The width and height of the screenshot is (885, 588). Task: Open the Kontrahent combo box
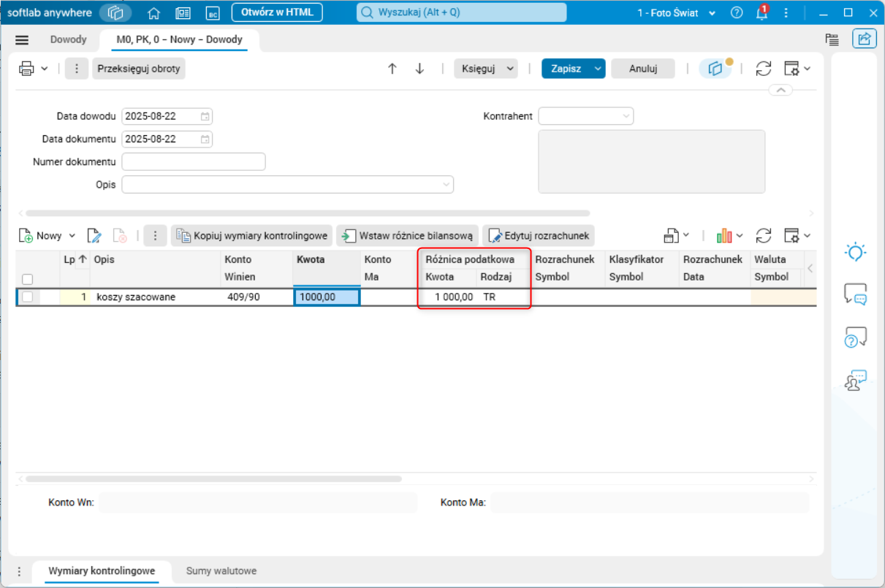pos(586,116)
